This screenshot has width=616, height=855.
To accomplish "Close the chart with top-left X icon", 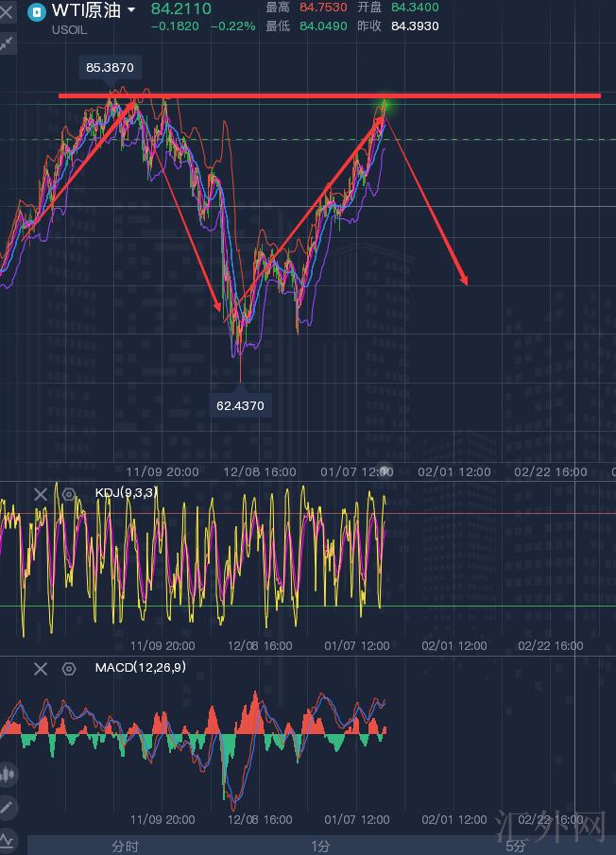I will coord(7,12).
